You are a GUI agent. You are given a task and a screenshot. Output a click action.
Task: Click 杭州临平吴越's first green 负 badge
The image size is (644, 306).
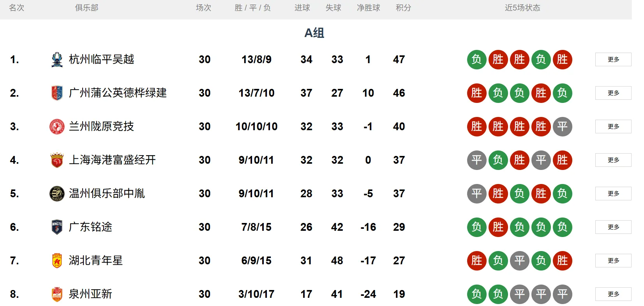[476, 60]
